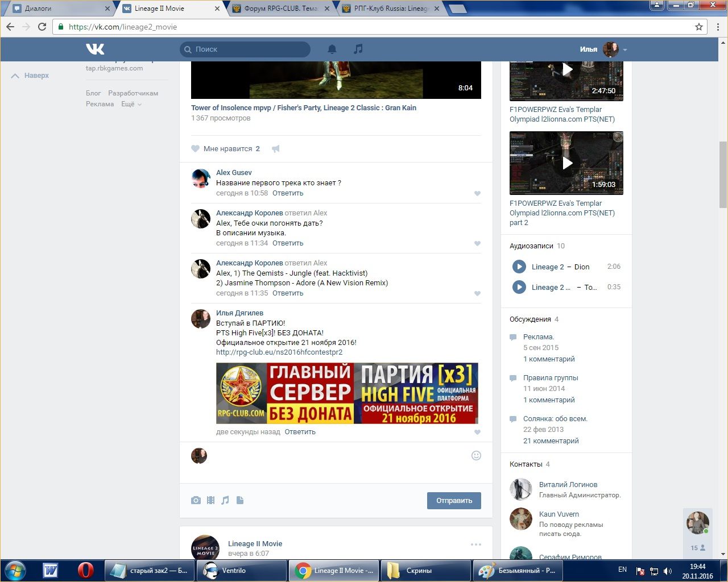
Task: Bookmark this page with star icon
Action: pyautogui.click(x=699, y=27)
